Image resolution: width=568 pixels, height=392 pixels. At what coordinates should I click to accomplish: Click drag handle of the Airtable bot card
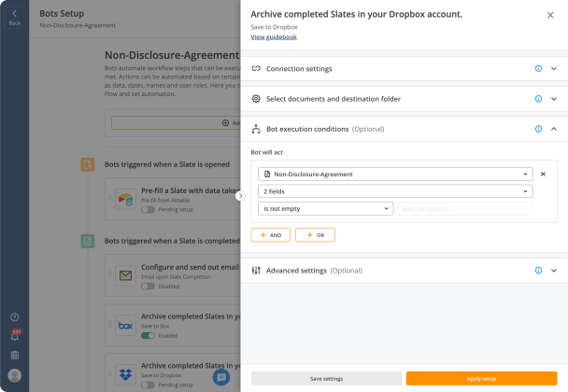(x=109, y=198)
